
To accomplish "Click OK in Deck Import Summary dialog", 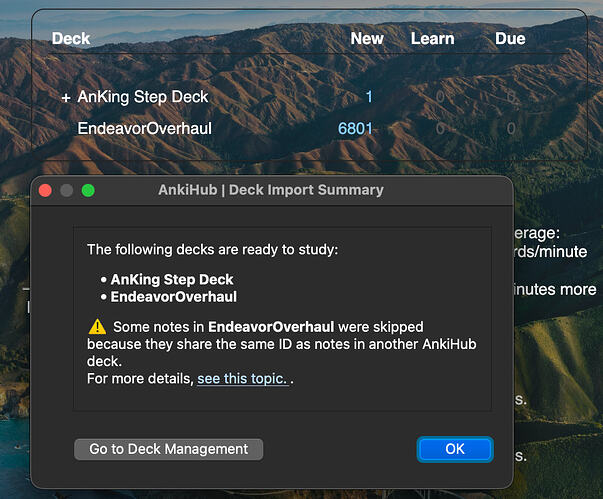I will (455, 449).
